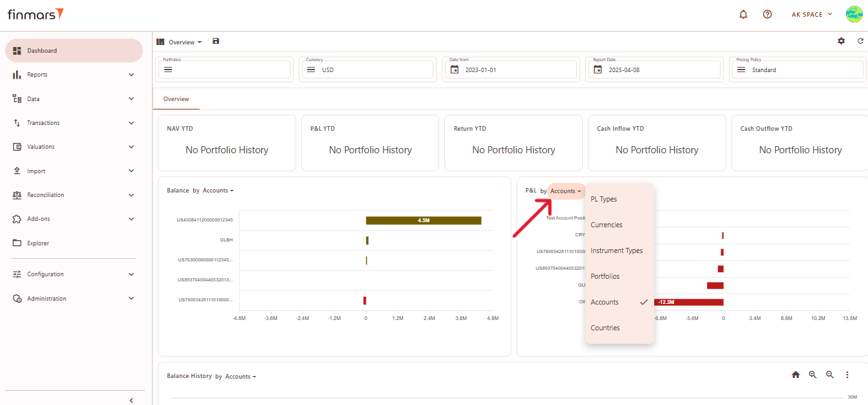
Task: Open the AK SPACE workspace dropdown
Action: (811, 14)
